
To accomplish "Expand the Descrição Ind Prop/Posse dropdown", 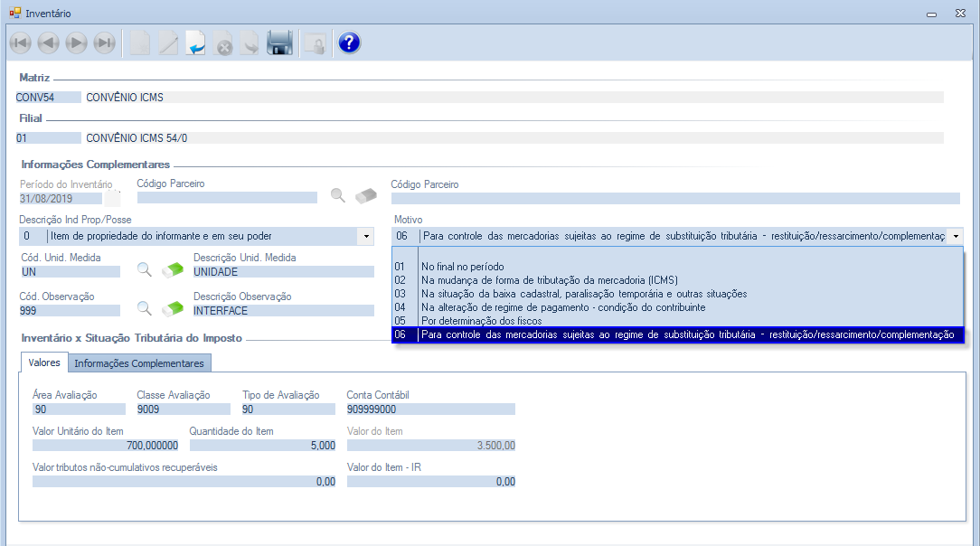I will click(x=366, y=236).
